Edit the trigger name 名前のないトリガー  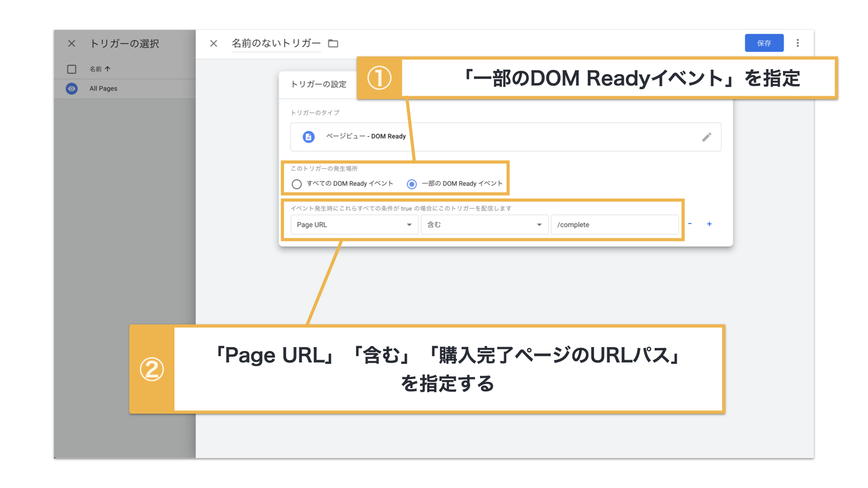coord(276,43)
